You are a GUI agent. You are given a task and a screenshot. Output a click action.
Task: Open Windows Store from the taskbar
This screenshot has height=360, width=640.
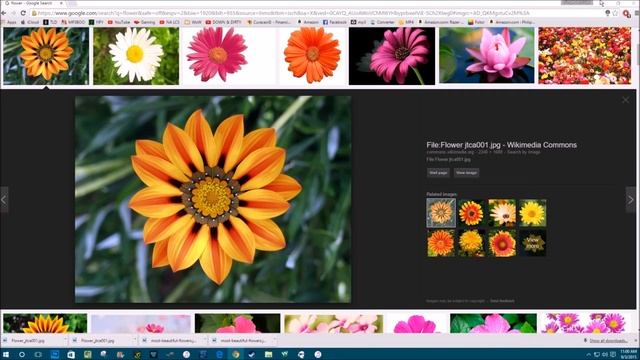71,354
